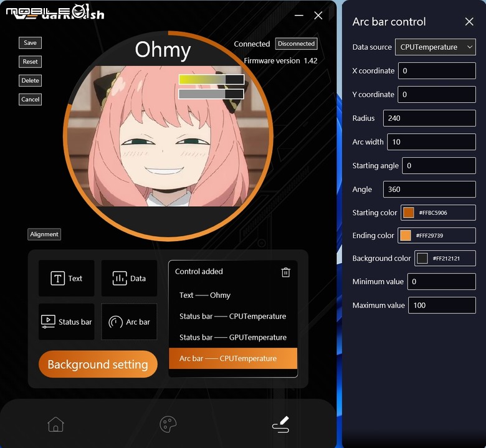Add a Status bar control
Screen dimensions: 486x448
coord(66,322)
